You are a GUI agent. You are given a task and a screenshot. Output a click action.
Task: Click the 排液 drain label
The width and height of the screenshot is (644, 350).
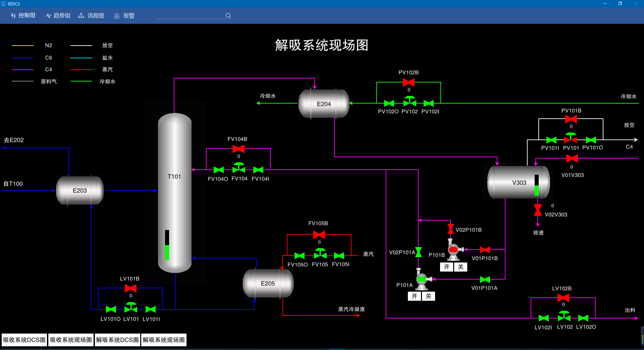click(x=538, y=233)
